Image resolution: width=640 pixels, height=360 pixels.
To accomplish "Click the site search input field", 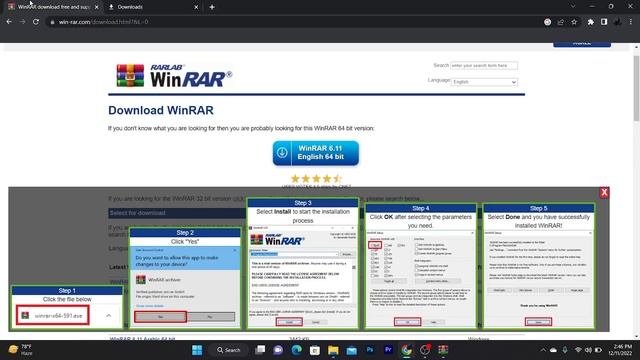I will (x=484, y=65).
